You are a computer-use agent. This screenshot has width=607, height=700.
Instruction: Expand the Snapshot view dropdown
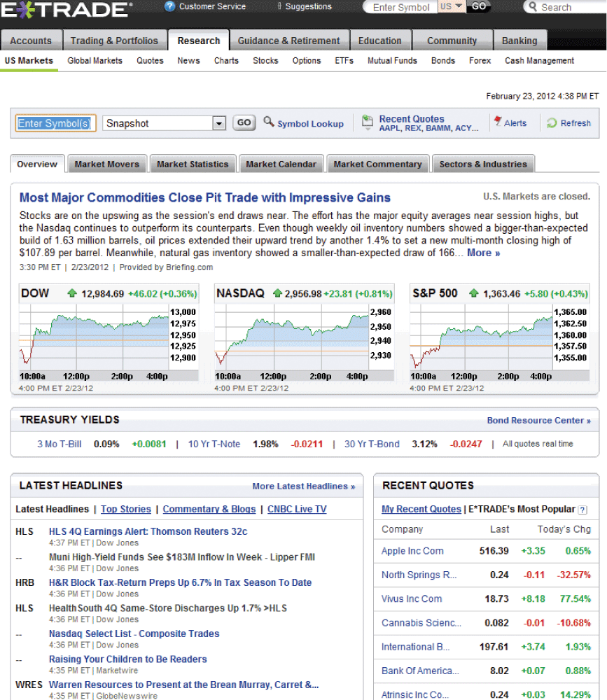pyautogui.click(x=219, y=123)
